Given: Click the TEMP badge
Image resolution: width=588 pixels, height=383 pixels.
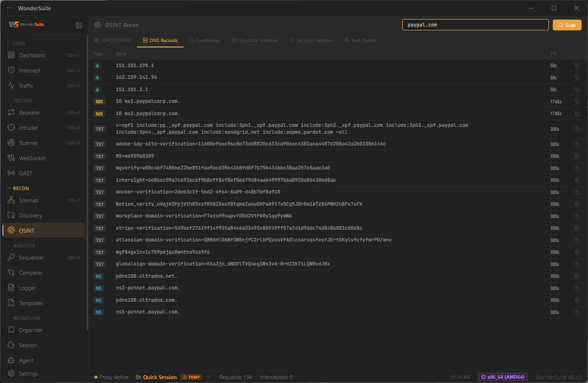Looking at the screenshot, I should tap(191, 377).
